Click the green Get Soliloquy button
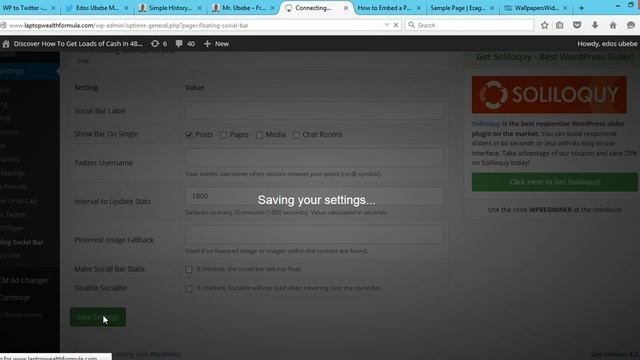The width and height of the screenshot is (640, 360). coord(554,182)
